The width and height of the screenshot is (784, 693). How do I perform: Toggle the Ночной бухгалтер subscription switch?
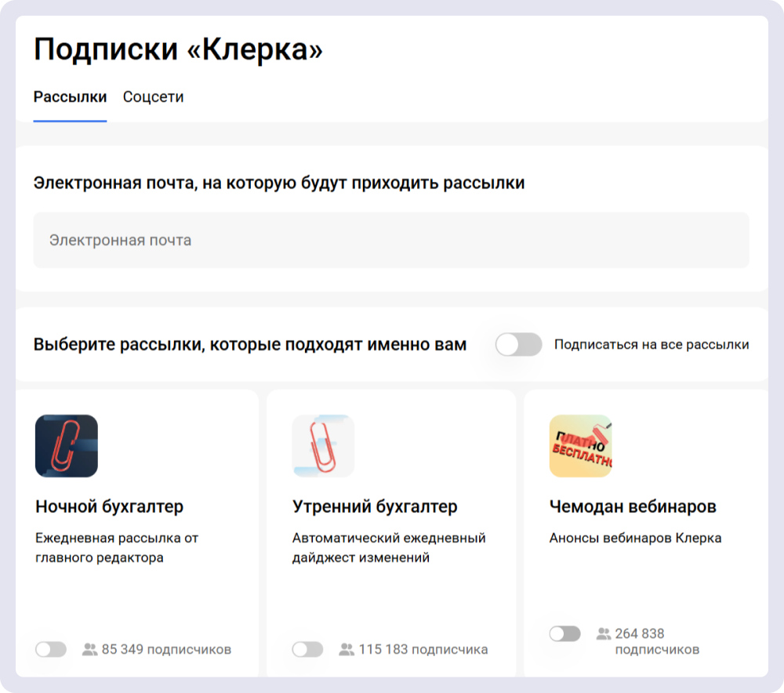pyautogui.click(x=52, y=648)
